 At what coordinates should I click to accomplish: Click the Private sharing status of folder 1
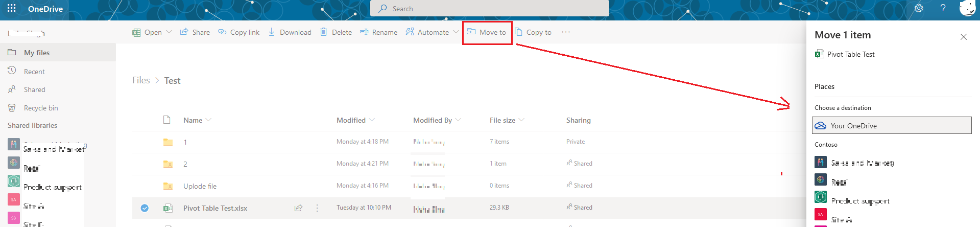point(576,142)
